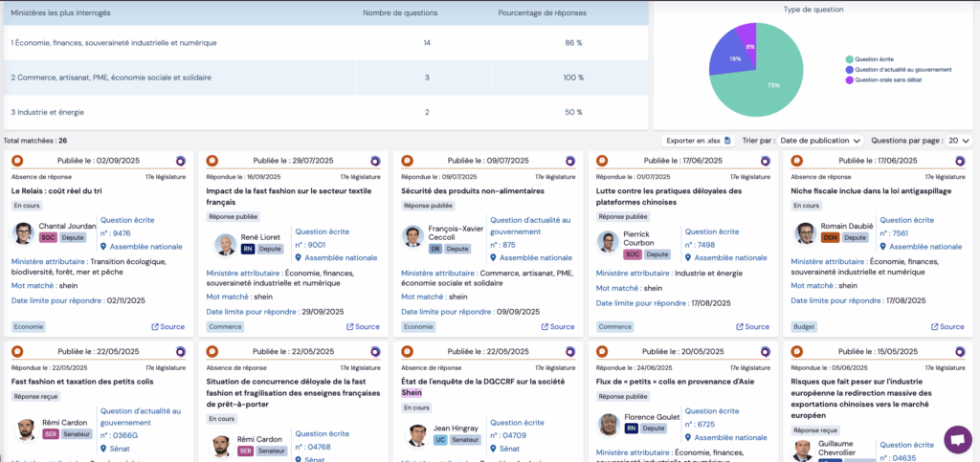Click the file icon in 'Exporter en .xlsx'
980x462 pixels.
[727, 141]
